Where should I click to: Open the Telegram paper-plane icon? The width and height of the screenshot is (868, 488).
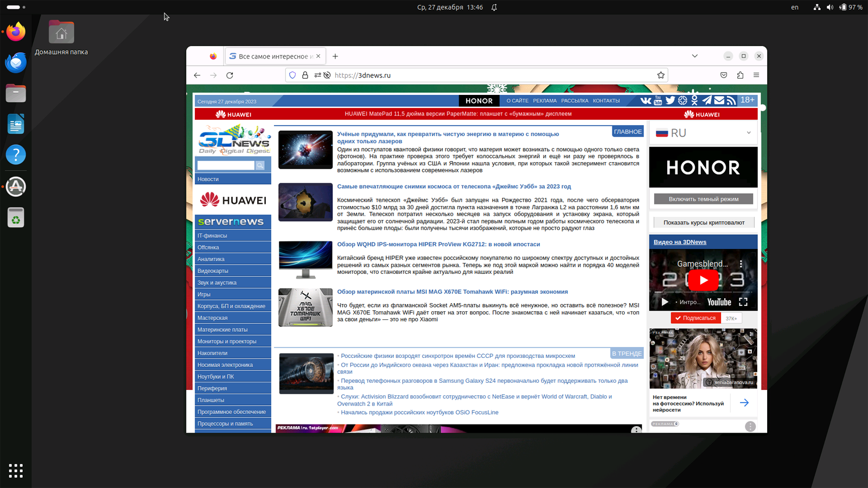pos(707,100)
